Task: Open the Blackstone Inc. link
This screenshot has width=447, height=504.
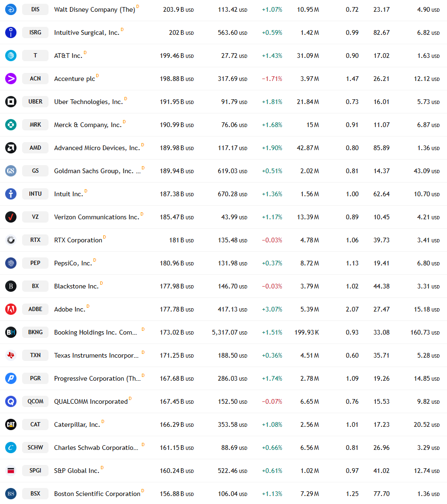Action: click(76, 286)
